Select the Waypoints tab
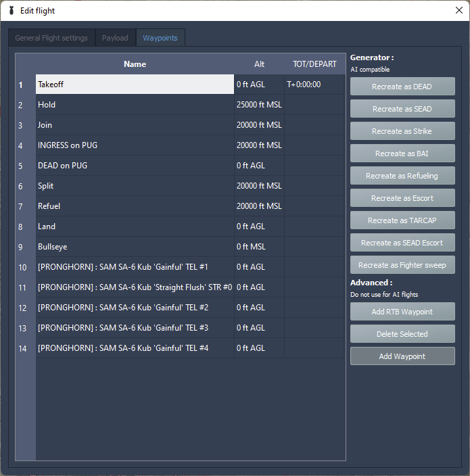 (x=160, y=38)
